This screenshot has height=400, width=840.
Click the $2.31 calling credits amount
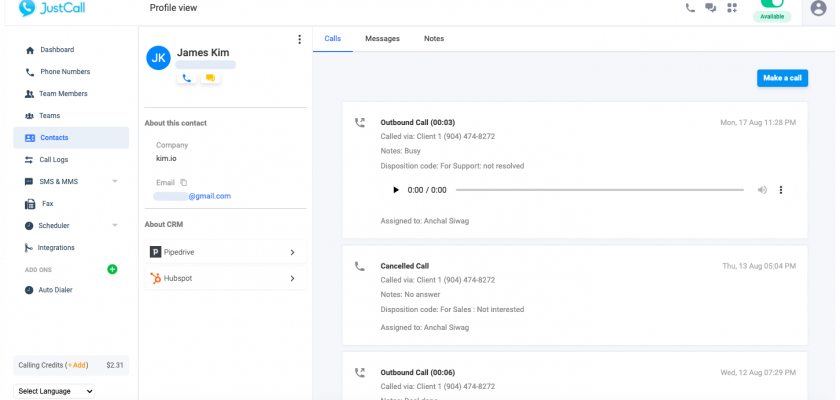pyautogui.click(x=115, y=365)
